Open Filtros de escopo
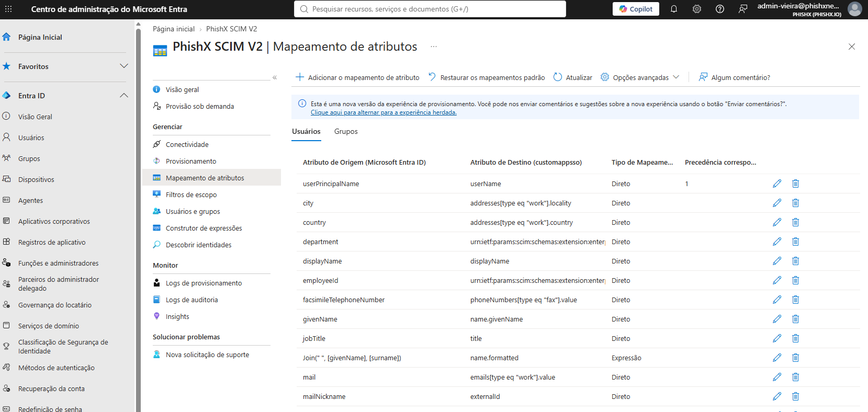 191,194
